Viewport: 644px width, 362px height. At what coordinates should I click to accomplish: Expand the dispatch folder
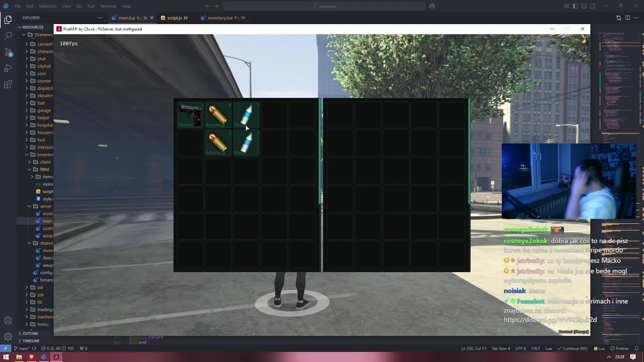[x=38, y=88]
